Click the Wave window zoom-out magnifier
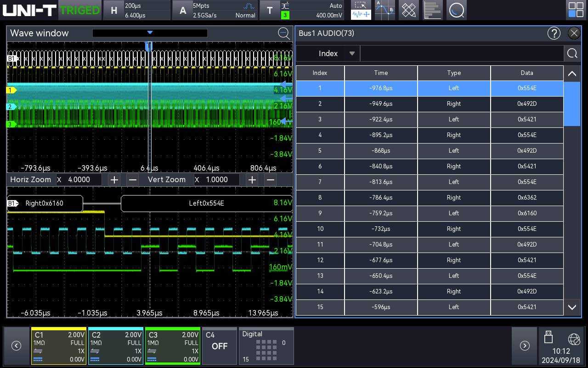588x368 pixels. (284, 33)
